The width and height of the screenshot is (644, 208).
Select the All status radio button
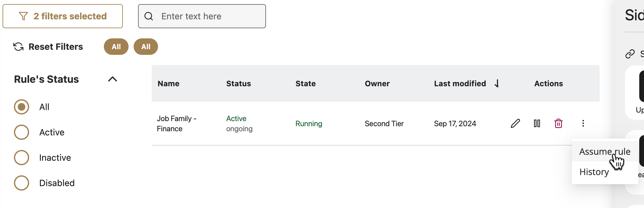[x=22, y=107]
